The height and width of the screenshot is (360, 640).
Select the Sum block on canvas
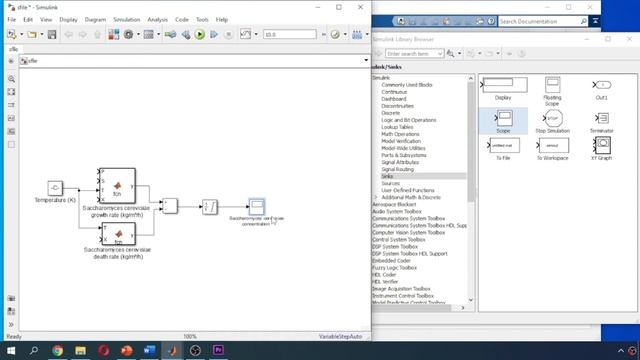[169, 206]
